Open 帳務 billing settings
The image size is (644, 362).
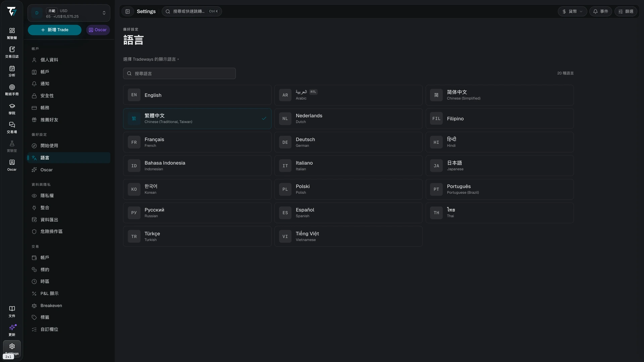tap(69, 108)
